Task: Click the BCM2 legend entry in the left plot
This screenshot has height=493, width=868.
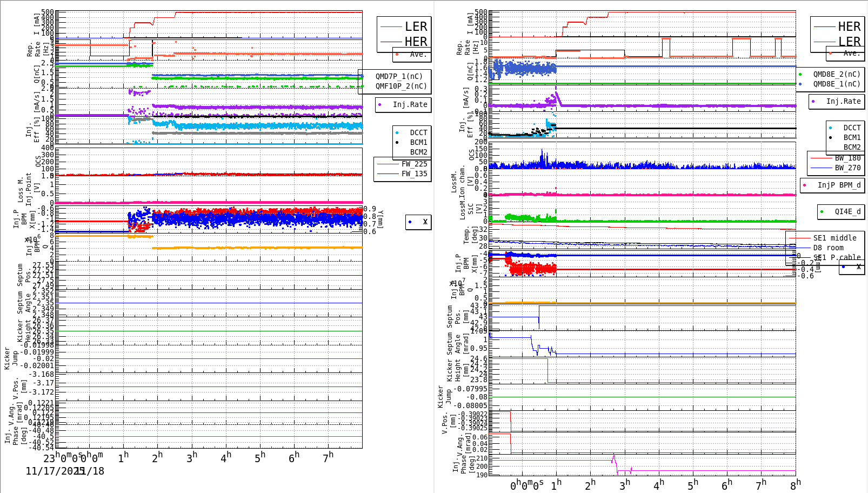Action: tap(418, 152)
